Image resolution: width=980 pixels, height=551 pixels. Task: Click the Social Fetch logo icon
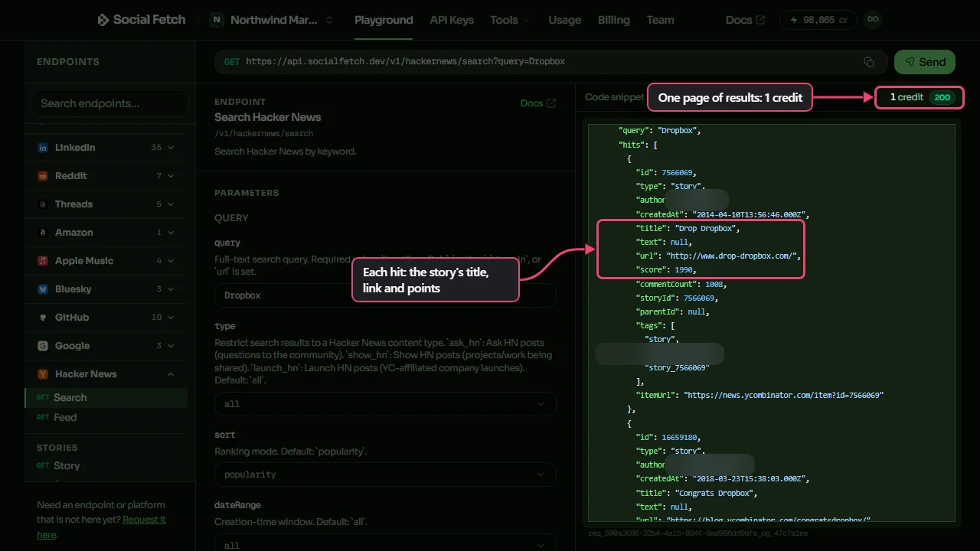tap(103, 20)
